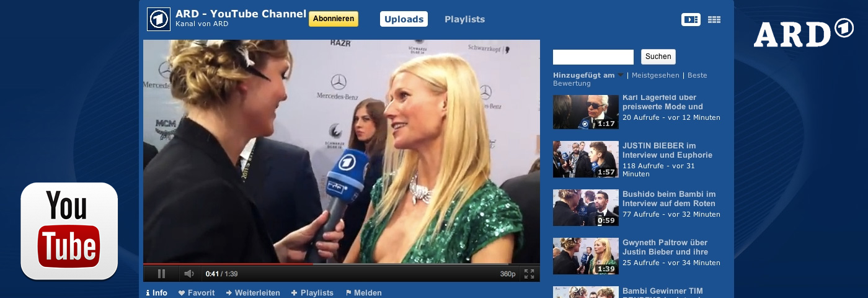Share the video via Weiterleiten
Viewport: 868px width, 298px height.
click(253, 293)
